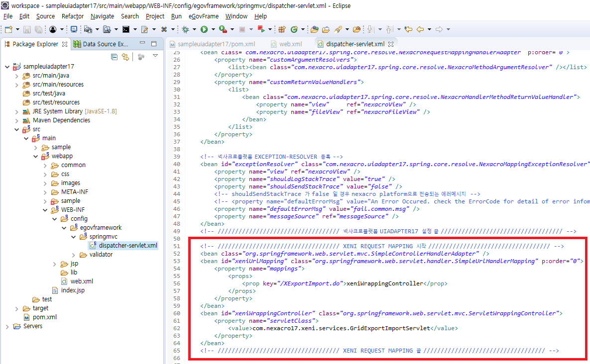
Task: Open the Refactor menu
Action: coord(72,16)
